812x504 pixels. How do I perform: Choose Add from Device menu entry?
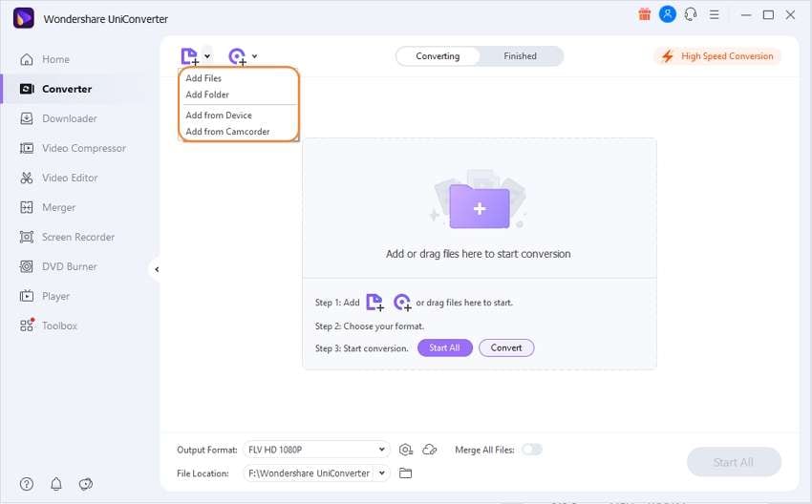219,115
